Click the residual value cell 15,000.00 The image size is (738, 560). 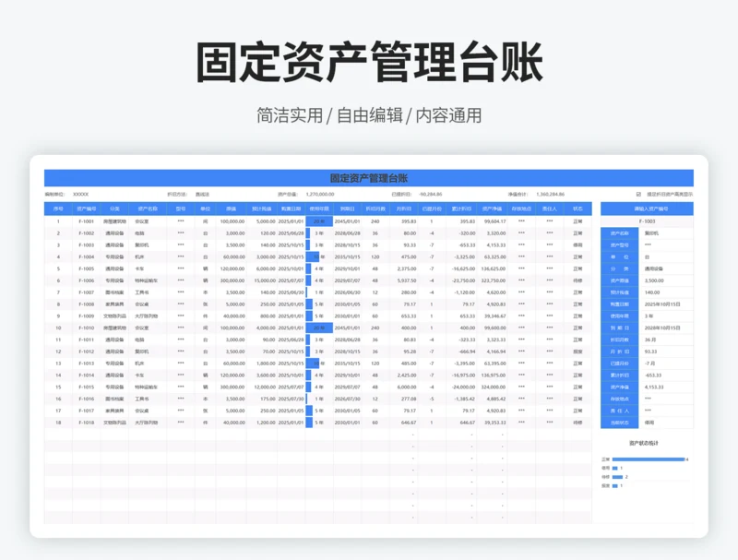[264, 280]
